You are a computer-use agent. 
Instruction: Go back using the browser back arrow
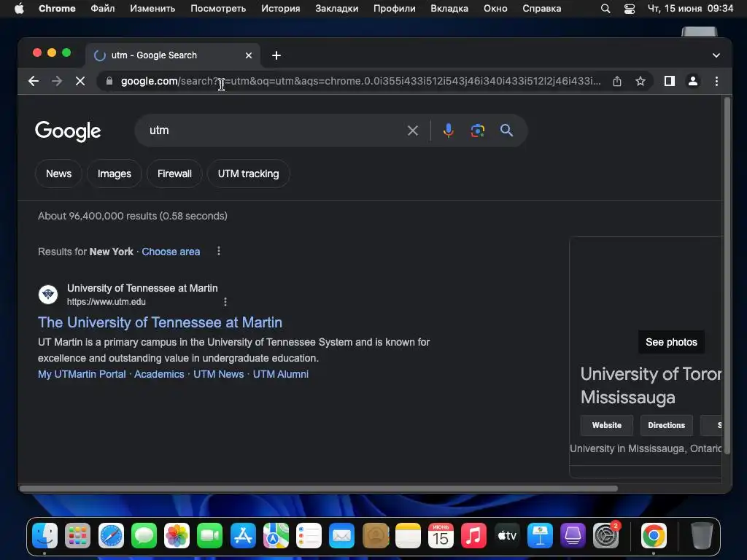[34, 81]
